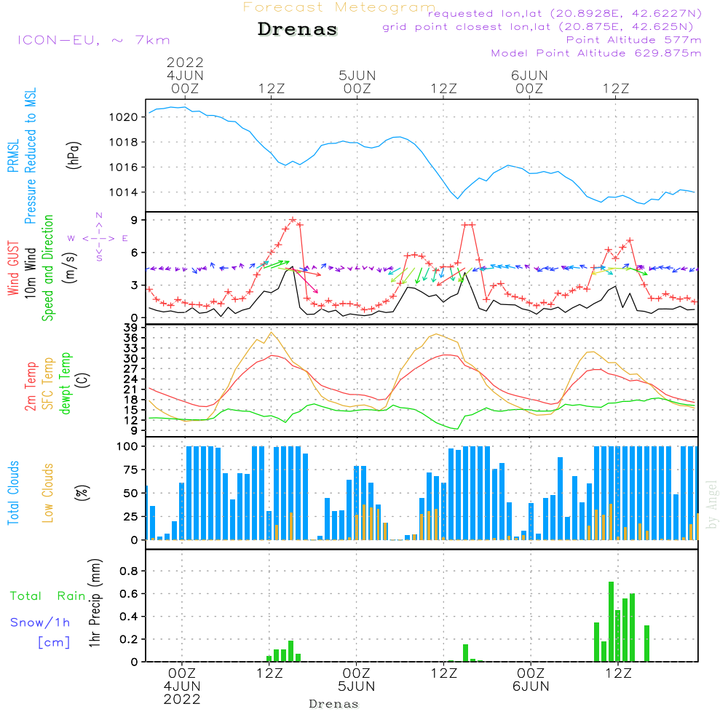Click the '1hr Precip (mm)' axis label
The height and width of the screenshot is (728, 728).
95,603
